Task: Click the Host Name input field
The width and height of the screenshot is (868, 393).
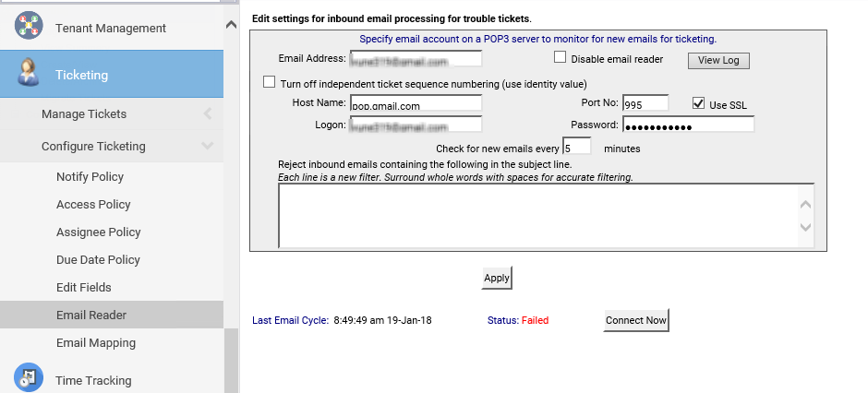Action: (x=416, y=103)
